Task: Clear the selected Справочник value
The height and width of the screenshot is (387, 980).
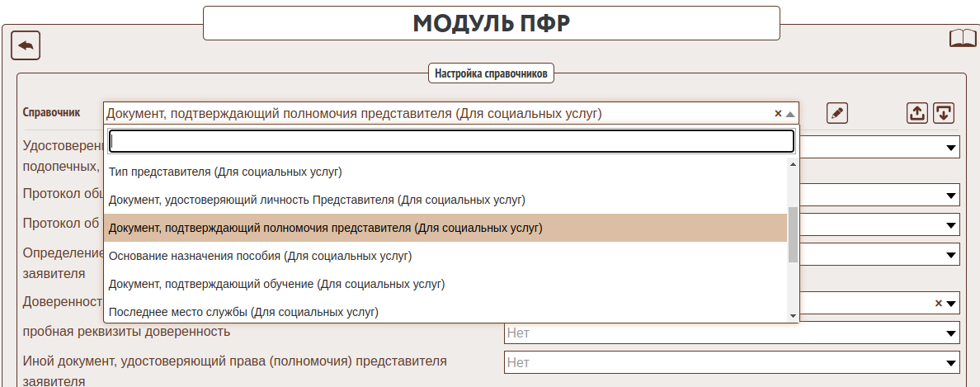Action: [x=778, y=114]
